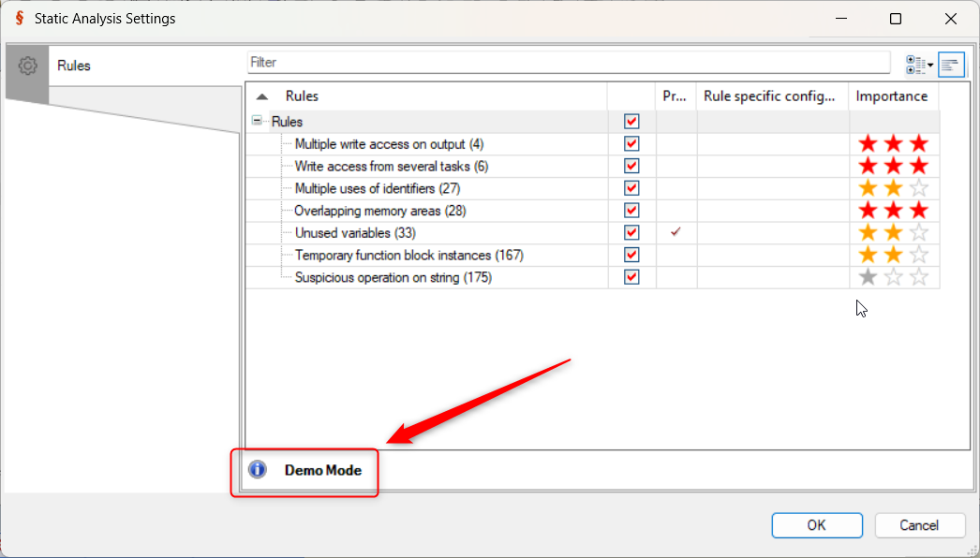Toggle the top-level Rules group checkbox
This screenshot has width=980, height=558.
pos(631,122)
